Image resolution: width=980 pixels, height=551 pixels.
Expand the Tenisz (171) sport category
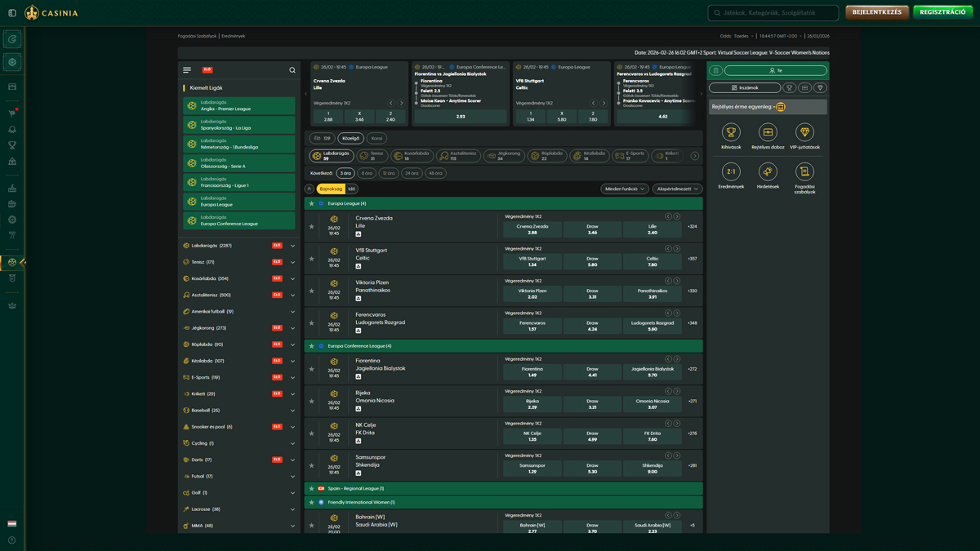[x=292, y=262]
